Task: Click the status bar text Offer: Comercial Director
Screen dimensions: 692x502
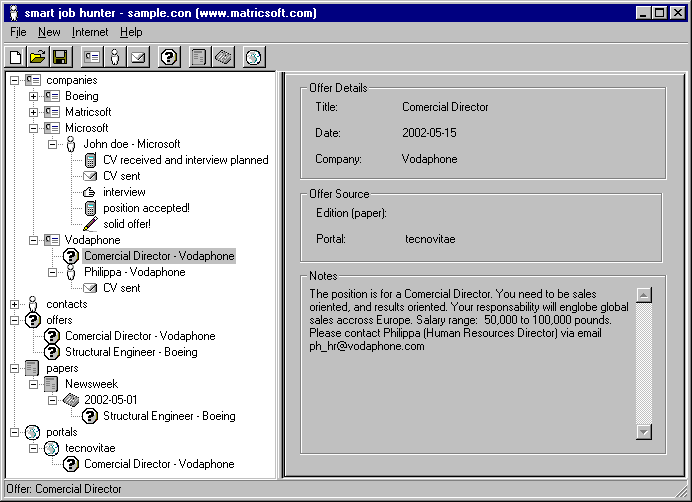Action: (64, 489)
